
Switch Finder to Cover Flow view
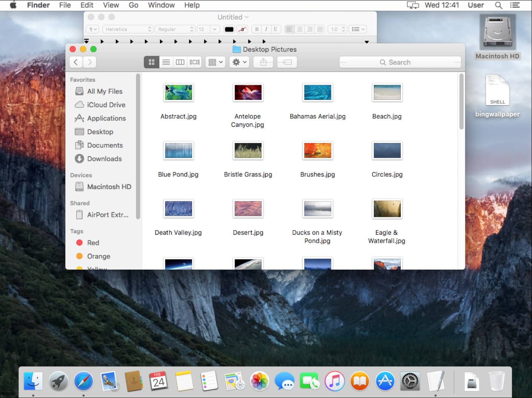(x=194, y=62)
